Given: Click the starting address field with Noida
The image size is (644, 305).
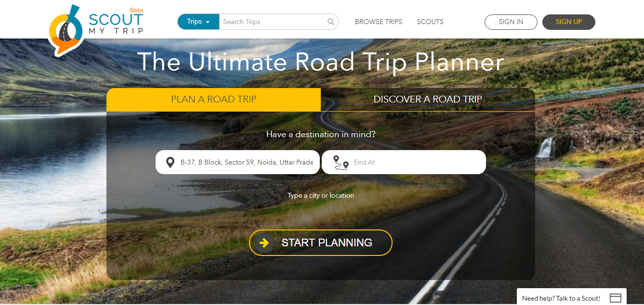Looking at the screenshot, I should point(237,162).
